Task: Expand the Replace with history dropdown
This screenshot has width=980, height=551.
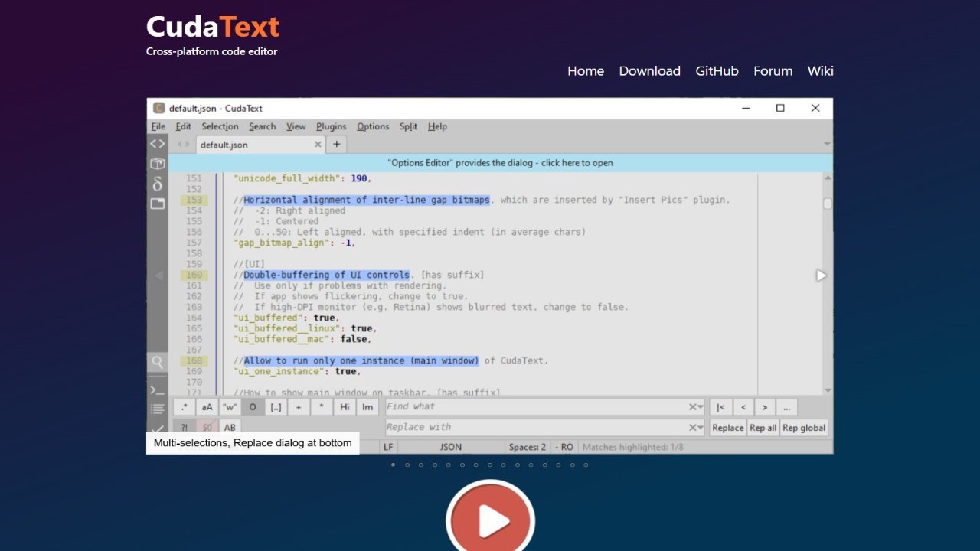Action: 700,428
